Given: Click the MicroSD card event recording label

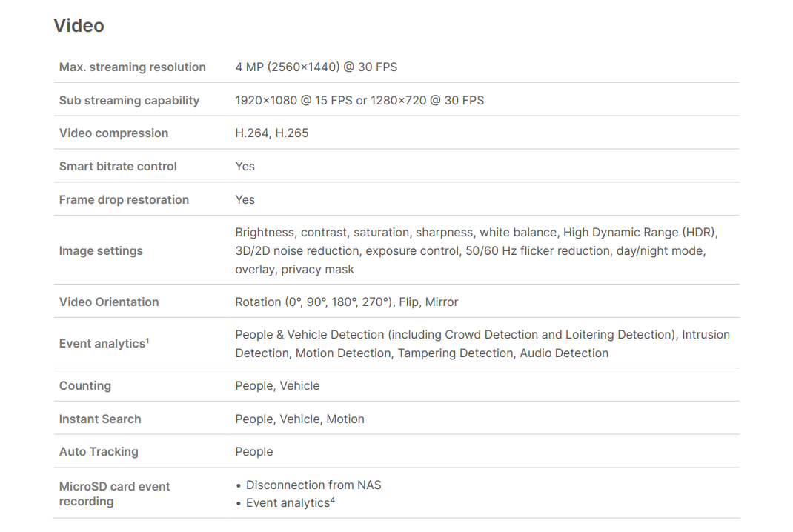Looking at the screenshot, I should coord(115,493).
